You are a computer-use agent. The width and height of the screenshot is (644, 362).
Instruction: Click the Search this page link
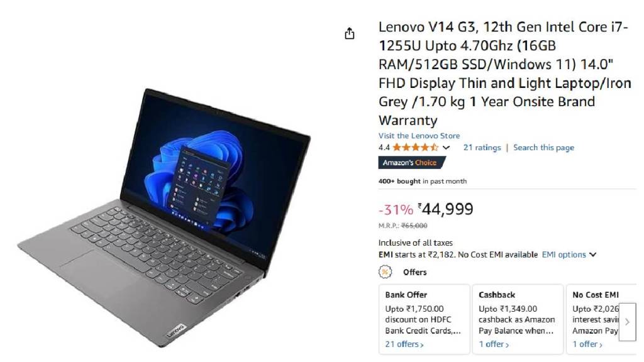coord(543,147)
